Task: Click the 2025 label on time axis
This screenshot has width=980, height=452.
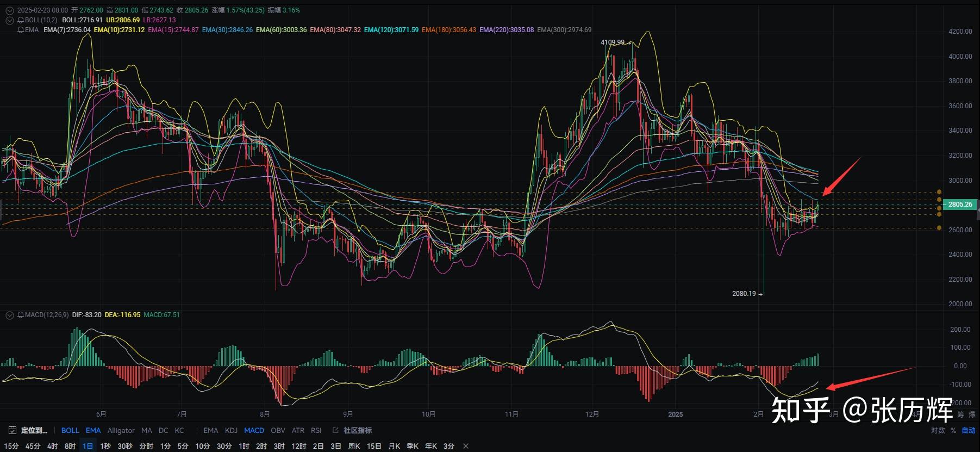Action: [x=675, y=414]
